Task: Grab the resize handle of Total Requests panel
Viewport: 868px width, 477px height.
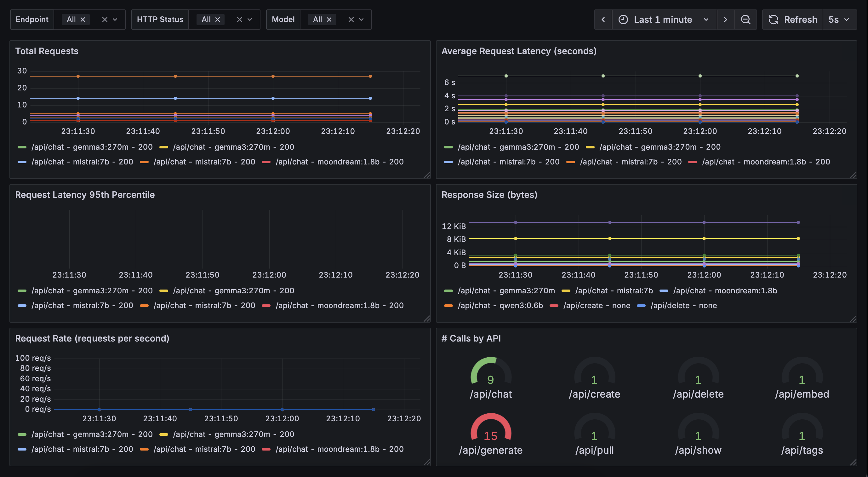Action: coord(426,175)
